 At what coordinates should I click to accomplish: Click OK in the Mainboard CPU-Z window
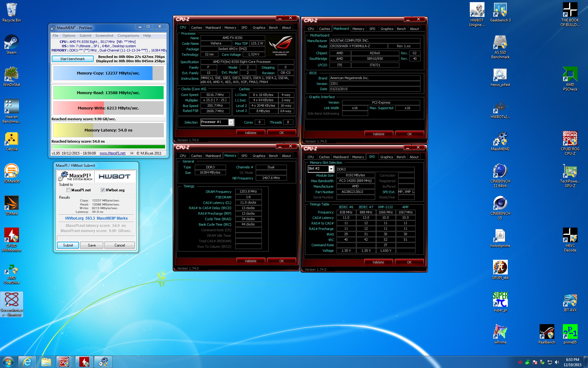(x=409, y=134)
